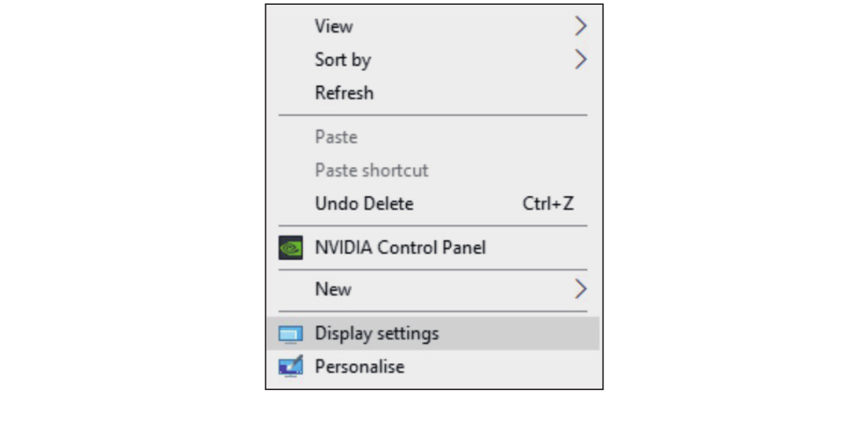
Task: Click the disabled Paste shortcut entry
Action: coord(371,170)
